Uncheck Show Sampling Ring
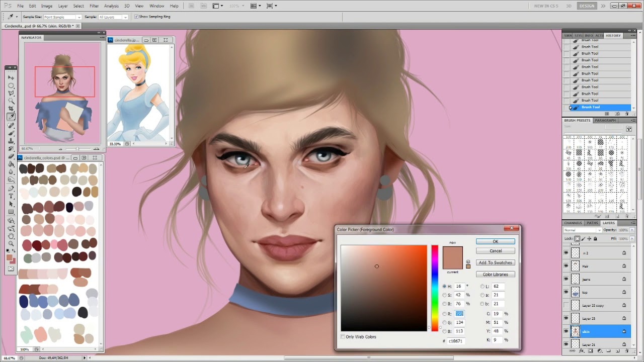Image resolution: width=644 pixels, height=362 pixels. tap(136, 17)
